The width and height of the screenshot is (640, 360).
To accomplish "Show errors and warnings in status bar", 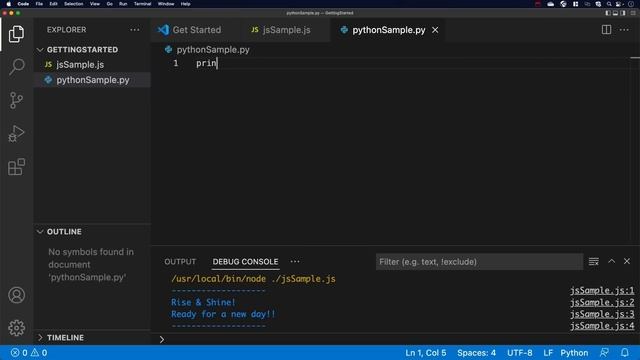I will coord(29,353).
